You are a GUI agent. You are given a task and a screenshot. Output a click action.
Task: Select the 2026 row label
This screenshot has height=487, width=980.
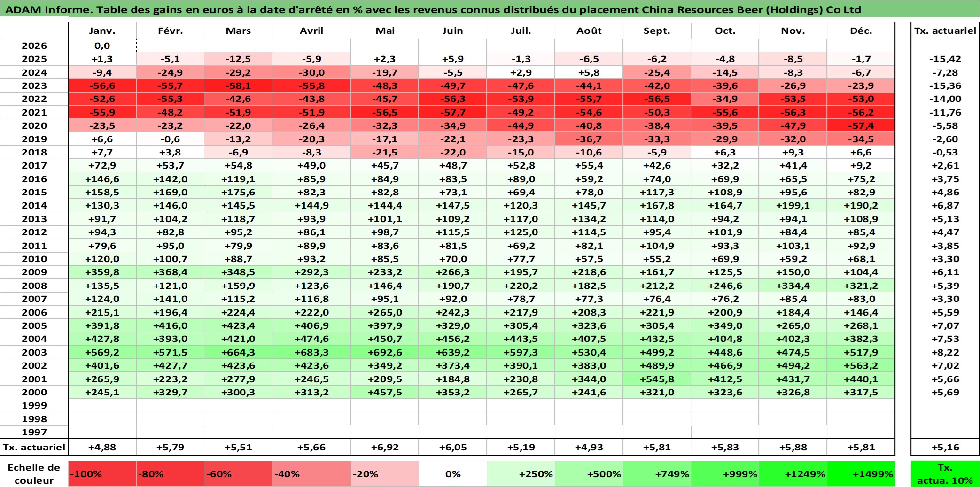coord(34,46)
